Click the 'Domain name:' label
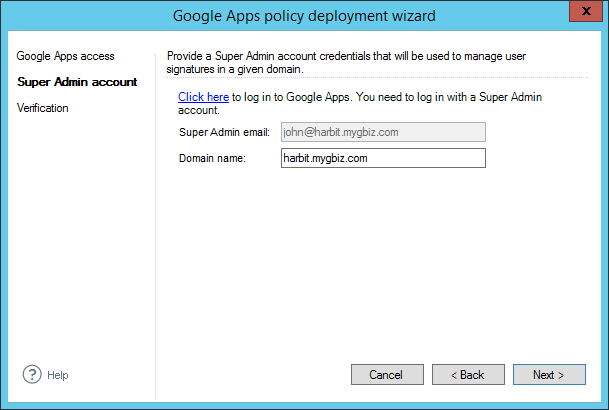 point(212,158)
